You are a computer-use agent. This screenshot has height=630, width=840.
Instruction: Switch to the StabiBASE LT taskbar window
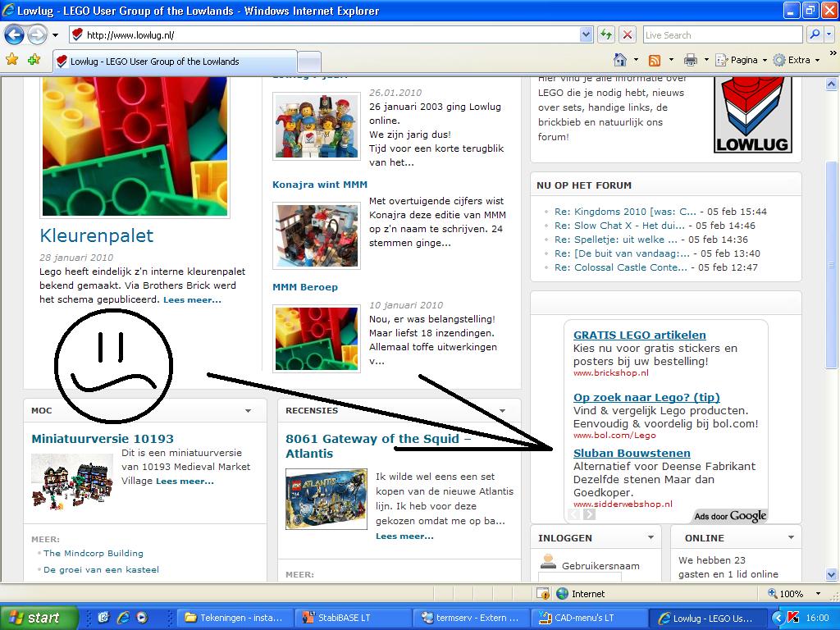353,618
